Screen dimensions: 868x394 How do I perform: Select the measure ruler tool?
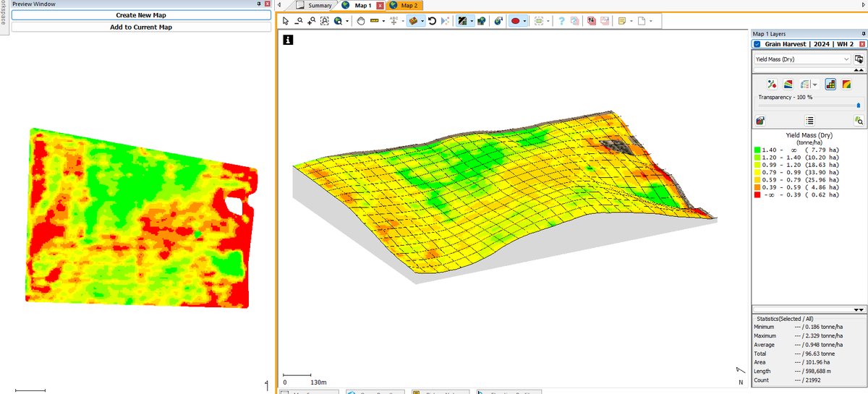click(374, 21)
